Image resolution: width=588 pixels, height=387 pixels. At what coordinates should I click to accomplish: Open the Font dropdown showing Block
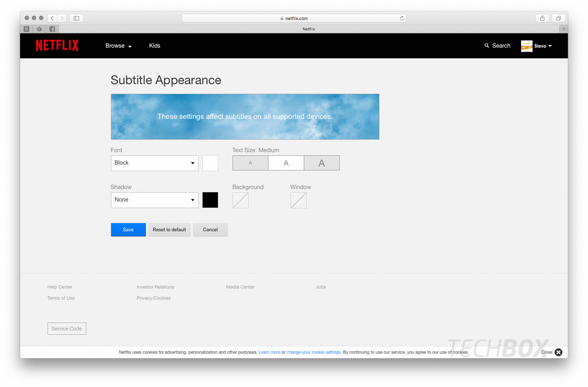[x=155, y=163]
